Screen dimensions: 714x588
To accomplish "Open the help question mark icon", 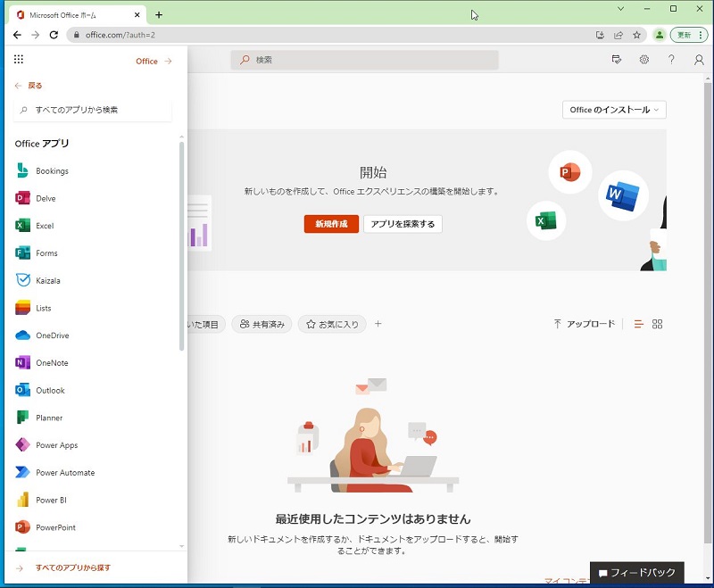I will point(671,60).
